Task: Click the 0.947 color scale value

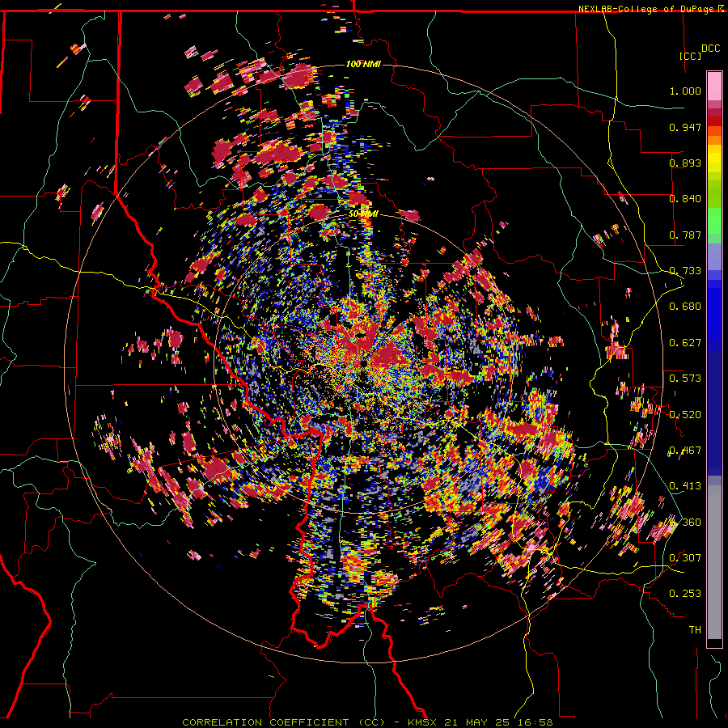Action: (x=685, y=127)
